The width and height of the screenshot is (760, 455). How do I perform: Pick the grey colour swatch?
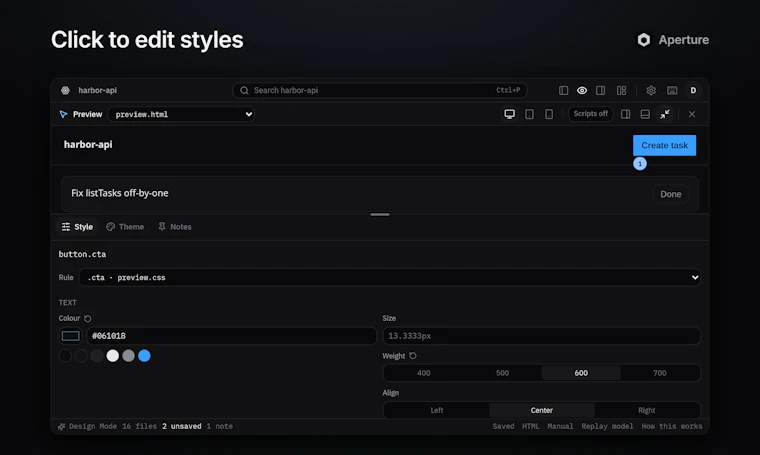coord(128,356)
